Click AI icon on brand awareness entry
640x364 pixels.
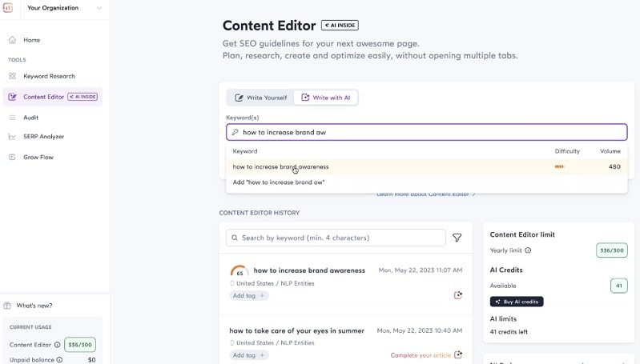(x=458, y=295)
